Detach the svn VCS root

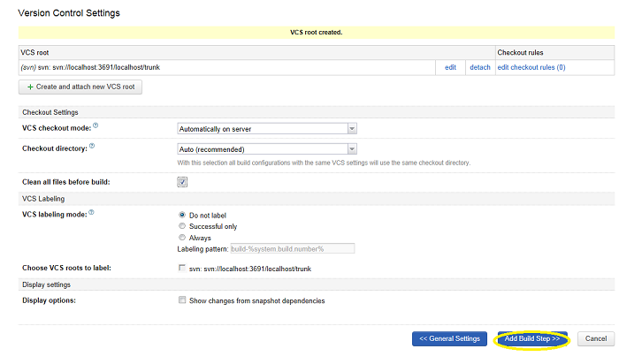[x=479, y=67]
